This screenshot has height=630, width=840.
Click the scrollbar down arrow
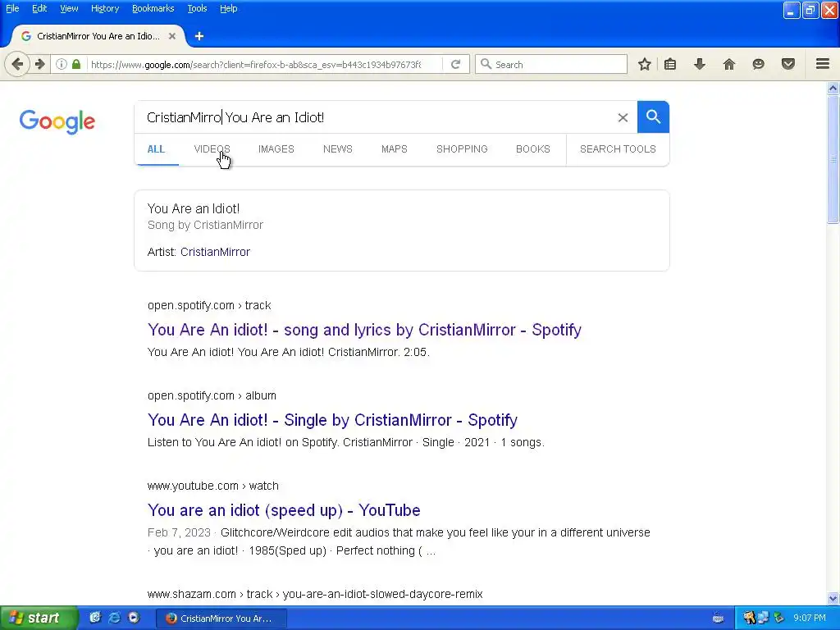pos(833,598)
